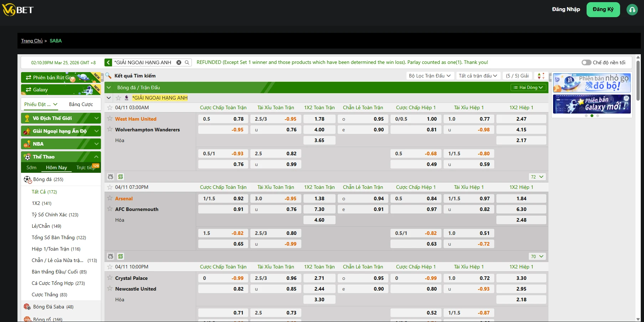This screenshot has height=322, width=644.
Task: Clear the league search text with X icon
Action: pyautogui.click(x=179, y=62)
